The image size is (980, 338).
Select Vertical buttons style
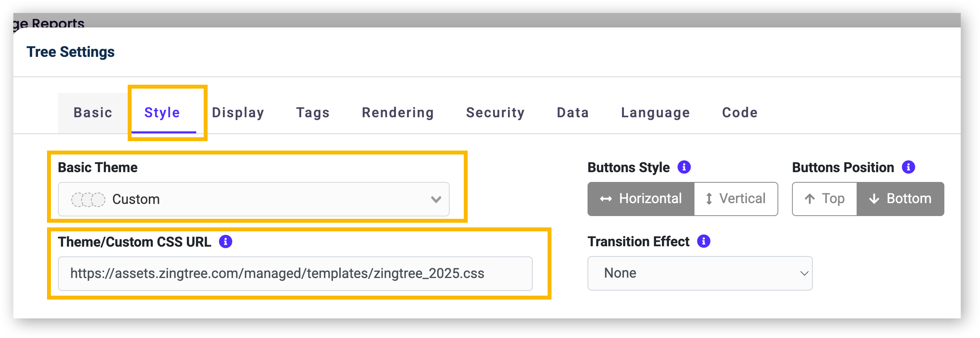tap(736, 199)
